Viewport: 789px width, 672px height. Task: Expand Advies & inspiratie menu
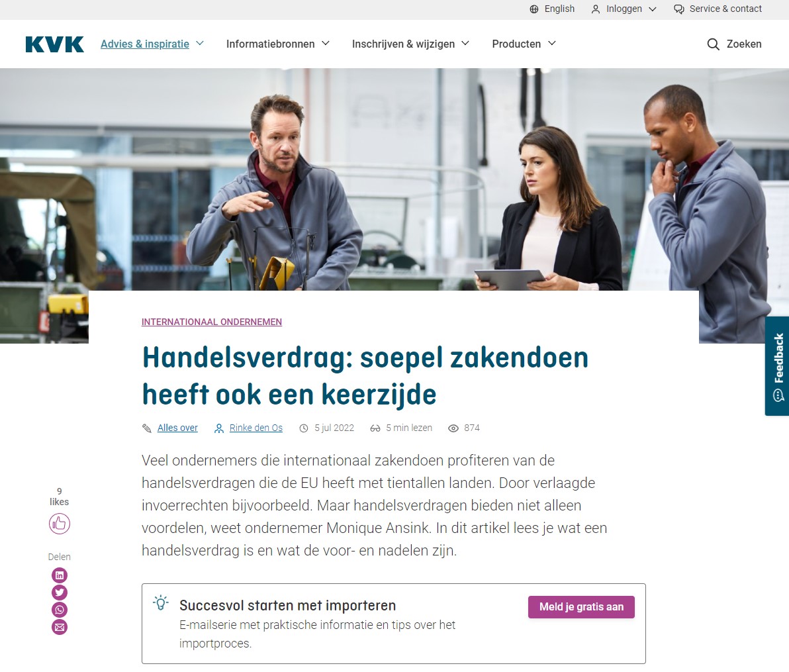coord(152,44)
